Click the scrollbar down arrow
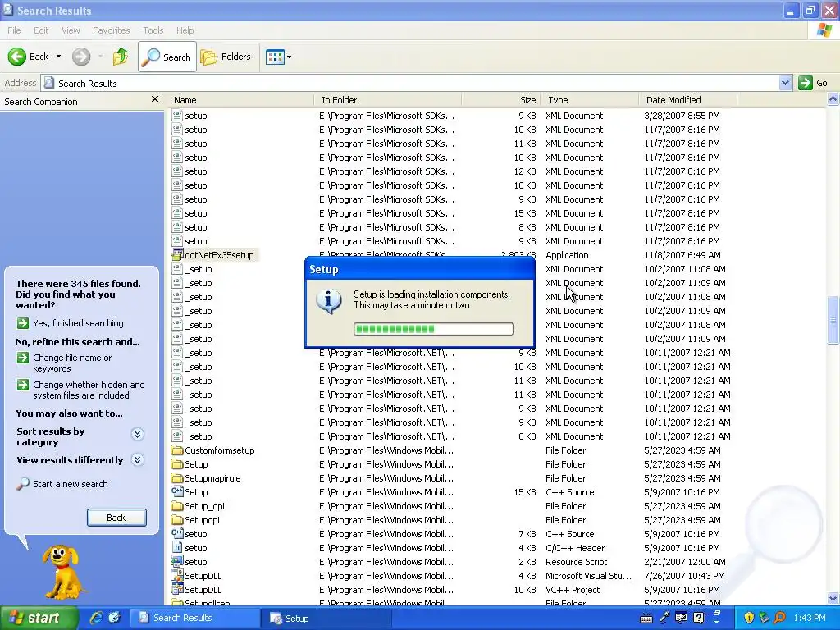This screenshot has height=630, width=840. point(833,598)
